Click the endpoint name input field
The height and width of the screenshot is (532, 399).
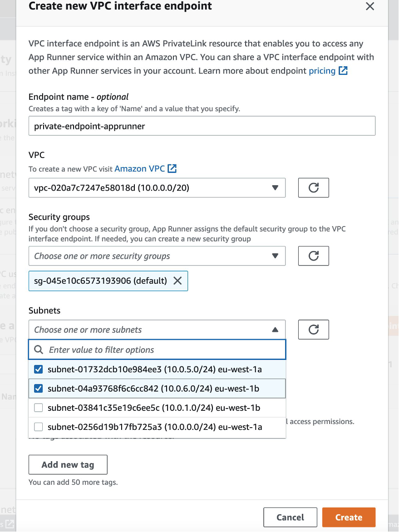pyautogui.click(x=202, y=125)
